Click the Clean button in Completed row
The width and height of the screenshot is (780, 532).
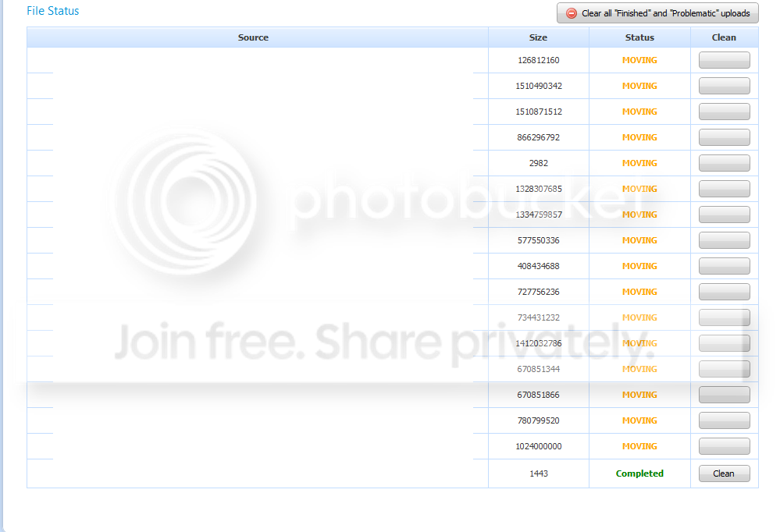coord(724,473)
